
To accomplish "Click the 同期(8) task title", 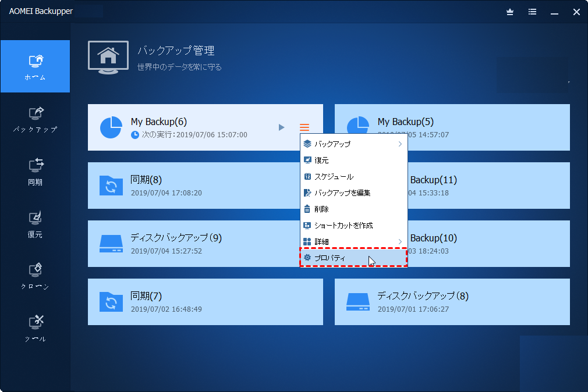I will coord(146,180).
